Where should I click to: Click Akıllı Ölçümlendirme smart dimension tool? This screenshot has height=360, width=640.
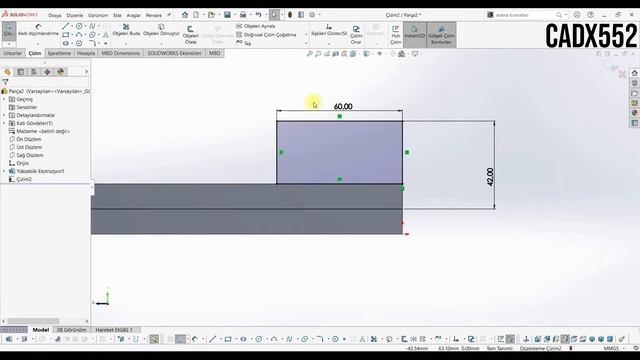click(x=38, y=30)
